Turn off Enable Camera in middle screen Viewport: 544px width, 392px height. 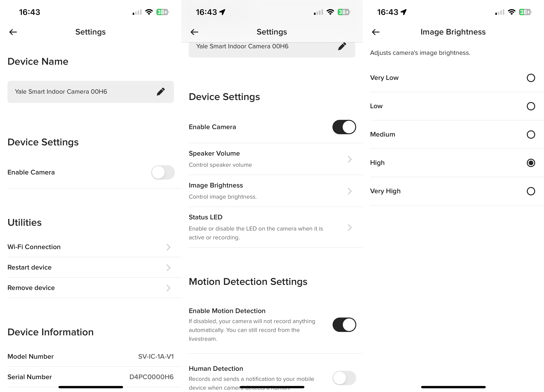(x=344, y=127)
